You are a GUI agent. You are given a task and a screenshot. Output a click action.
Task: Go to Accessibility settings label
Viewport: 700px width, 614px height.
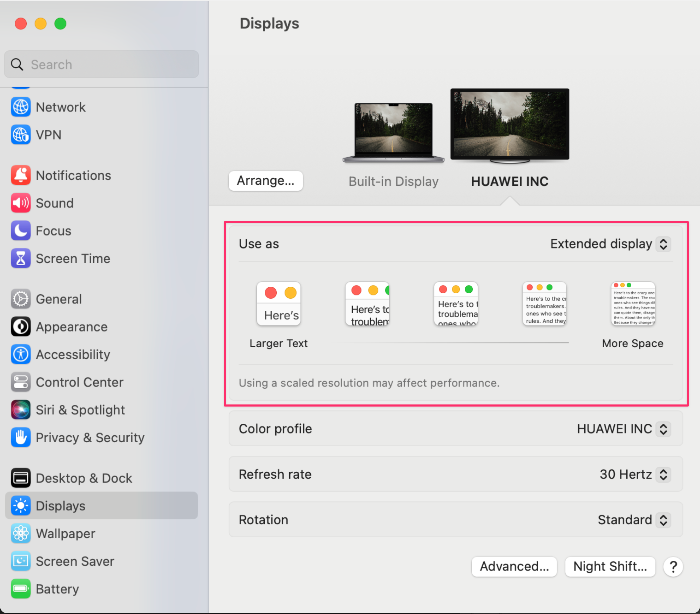click(x=73, y=355)
